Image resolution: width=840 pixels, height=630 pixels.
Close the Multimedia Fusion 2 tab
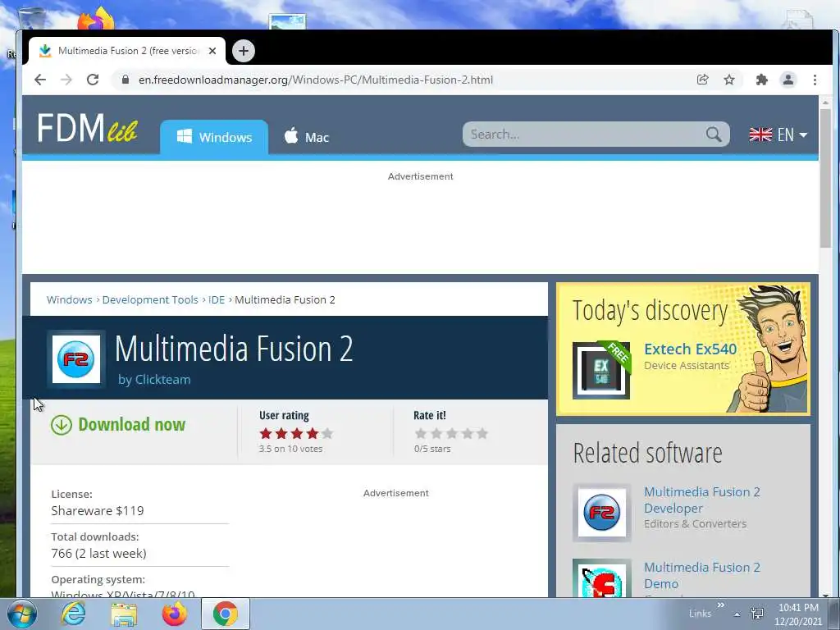212,51
